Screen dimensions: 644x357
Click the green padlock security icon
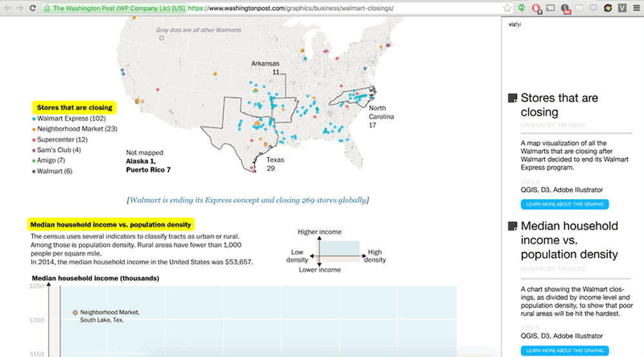pyautogui.click(x=47, y=8)
